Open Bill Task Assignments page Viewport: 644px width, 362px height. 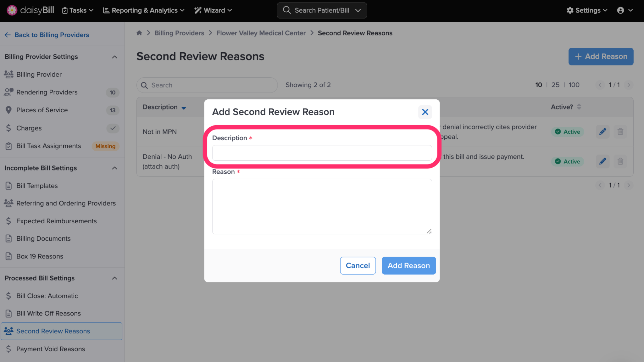[48, 146]
